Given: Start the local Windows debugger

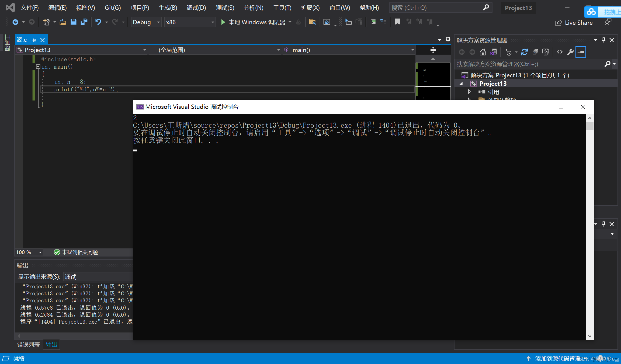Looking at the screenshot, I should tap(253, 22).
